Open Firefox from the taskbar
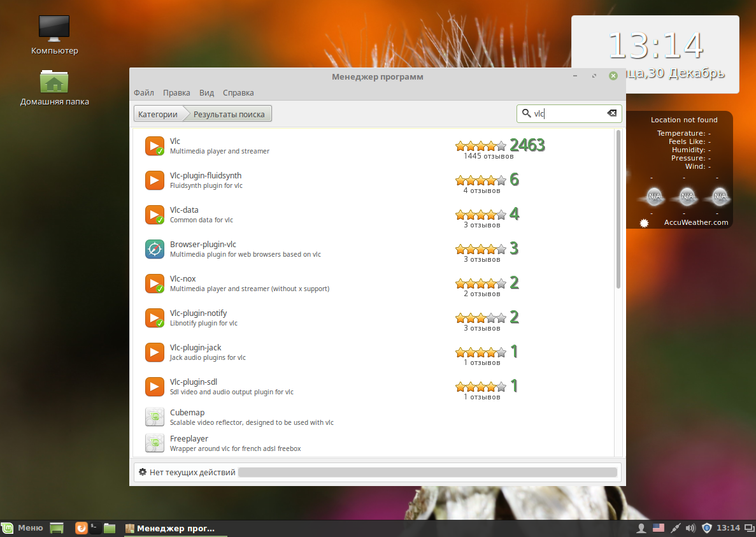The width and height of the screenshot is (756, 537). (x=80, y=527)
